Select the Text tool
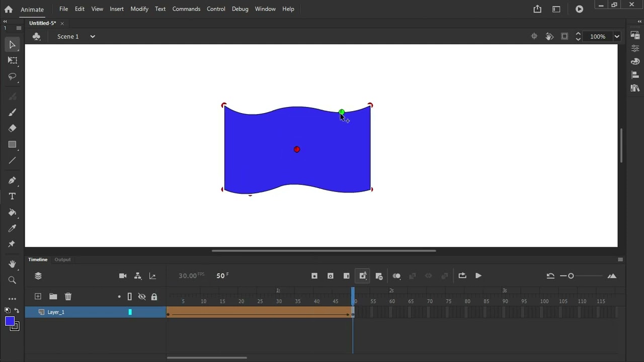The height and width of the screenshot is (362, 644). [12, 196]
